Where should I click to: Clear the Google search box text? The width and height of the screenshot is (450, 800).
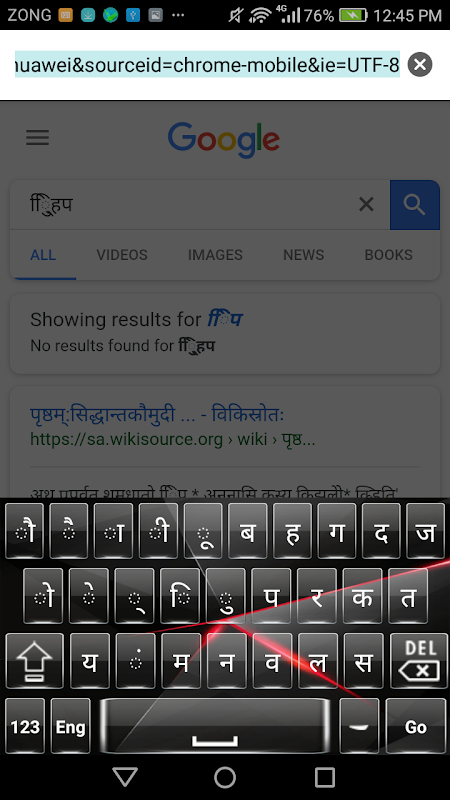pos(366,205)
